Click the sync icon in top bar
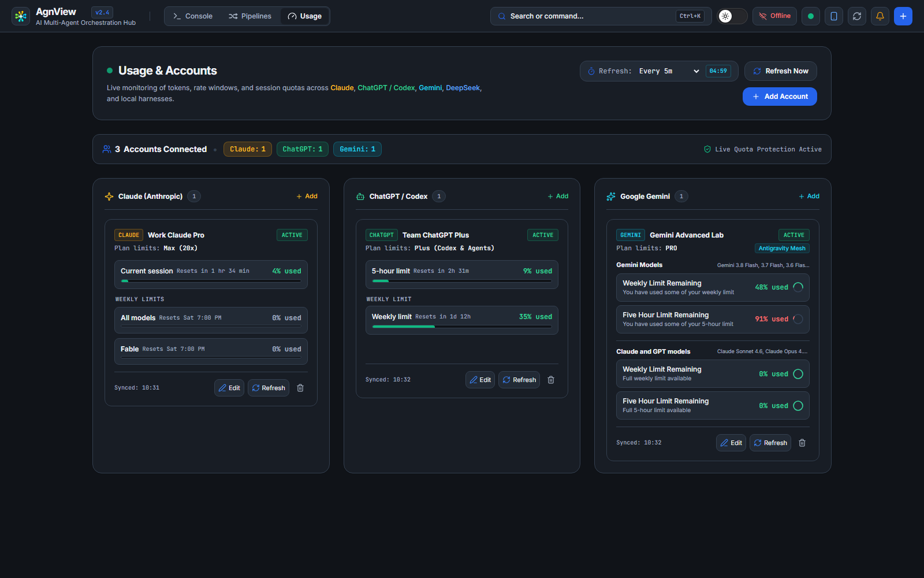The image size is (924, 578). click(x=857, y=16)
